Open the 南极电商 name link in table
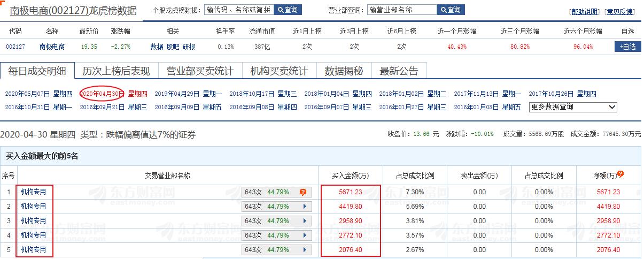 pos(52,47)
